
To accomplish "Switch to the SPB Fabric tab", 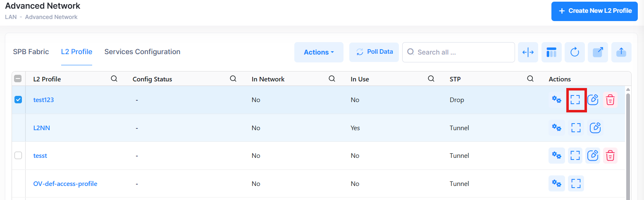I will (x=31, y=52).
